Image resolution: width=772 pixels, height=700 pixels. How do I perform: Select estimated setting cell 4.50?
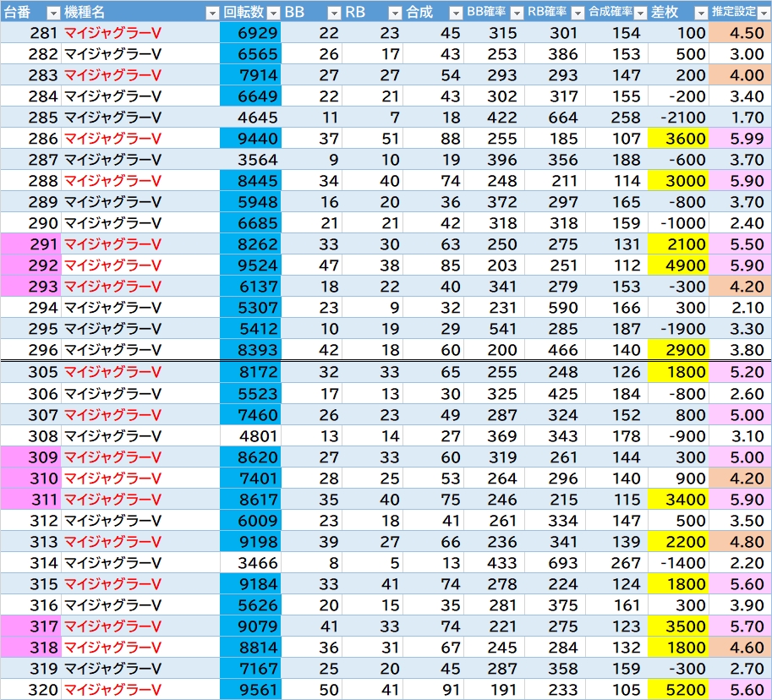point(740,32)
